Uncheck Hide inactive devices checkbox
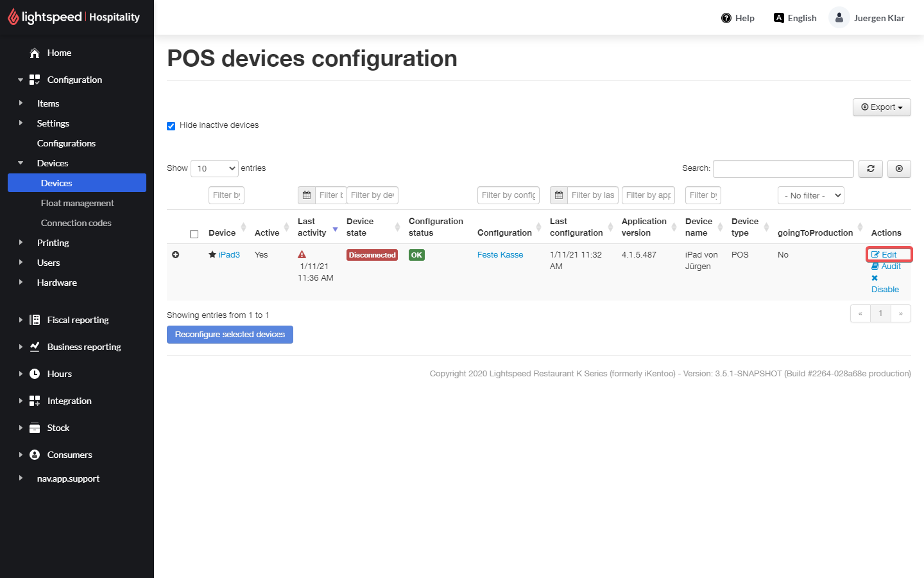The height and width of the screenshot is (578, 924). tap(171, 126)
